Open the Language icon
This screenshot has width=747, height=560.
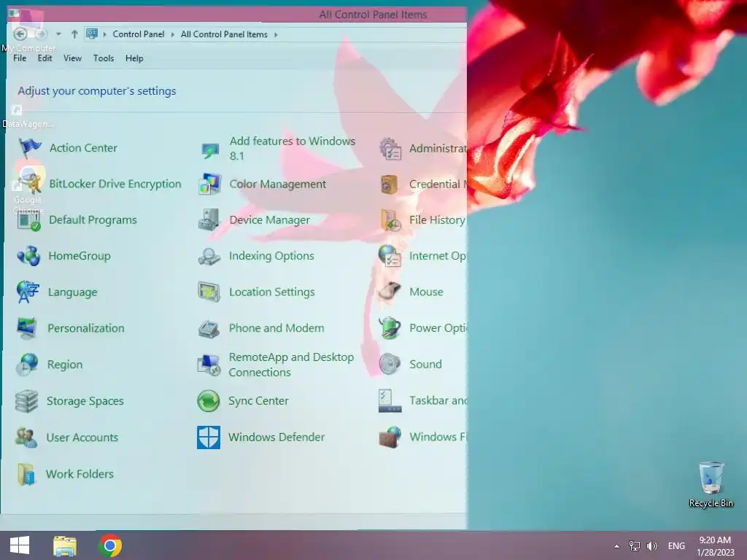pyautogui.click(x=28, y=292)
